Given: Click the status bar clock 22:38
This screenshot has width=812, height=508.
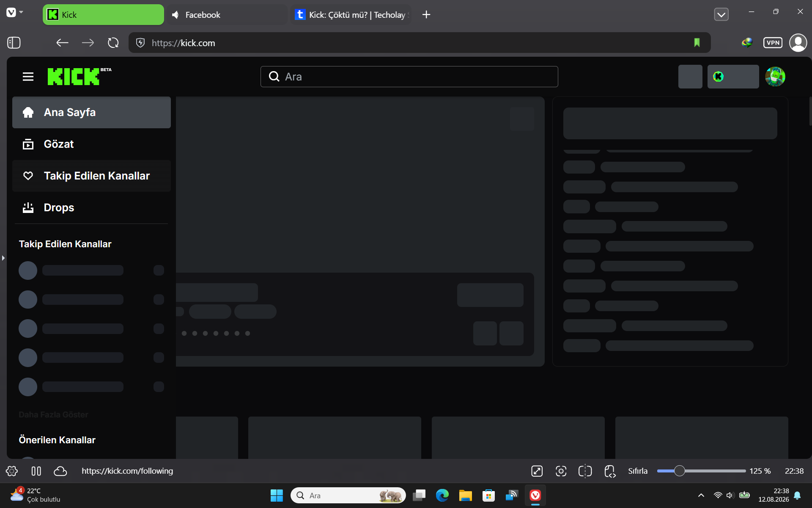Looking at the screenshot, I should click(794, 471).
